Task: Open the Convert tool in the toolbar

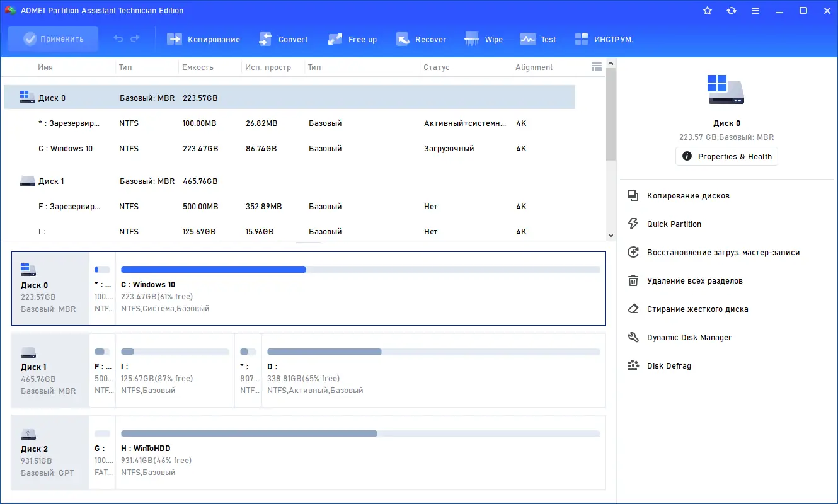Action: tap(284, 39)
